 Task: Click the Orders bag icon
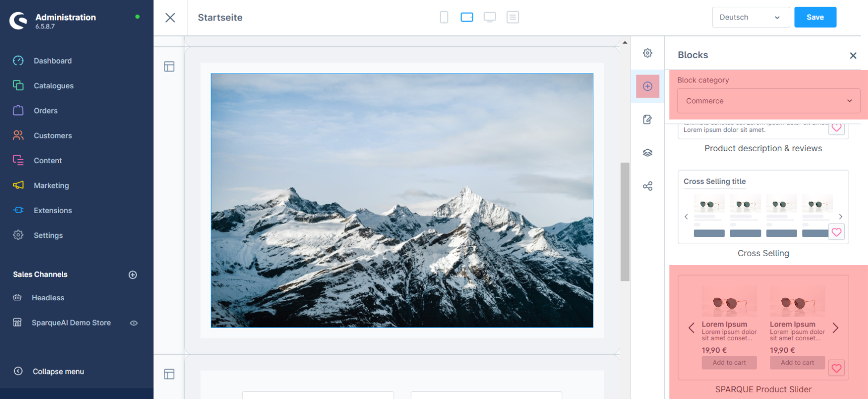[18, 110]
